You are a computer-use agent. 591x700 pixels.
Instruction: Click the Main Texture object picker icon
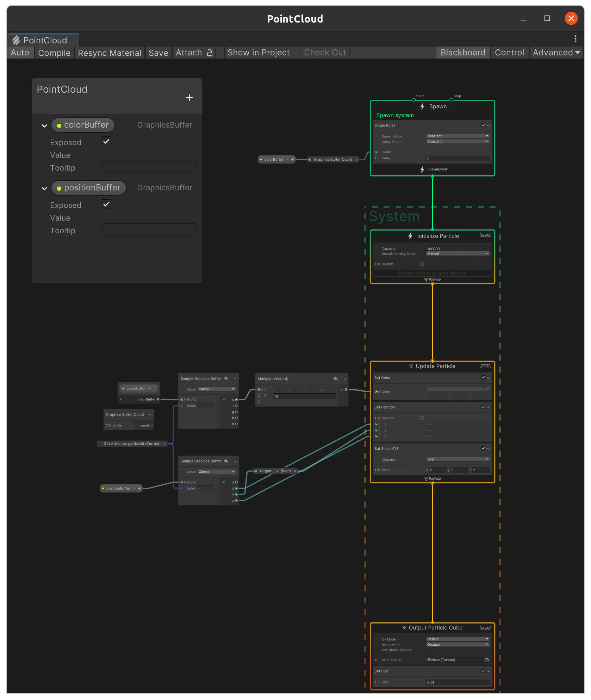(x=487, y=660)
